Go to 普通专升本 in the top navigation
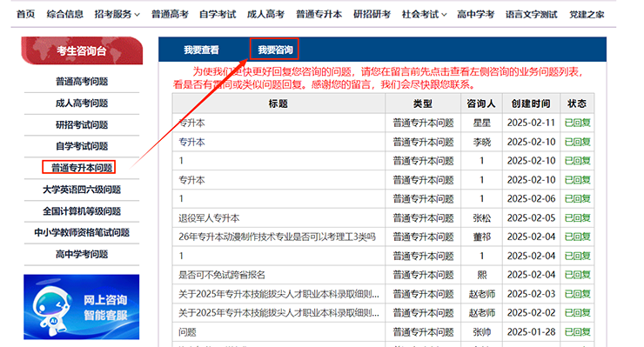The image size is (644, 347). 319,15
